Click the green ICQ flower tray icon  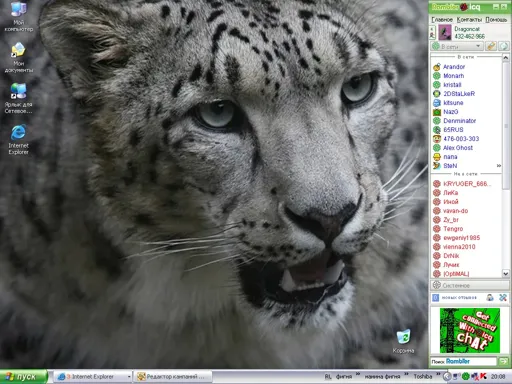click(466, 377)
